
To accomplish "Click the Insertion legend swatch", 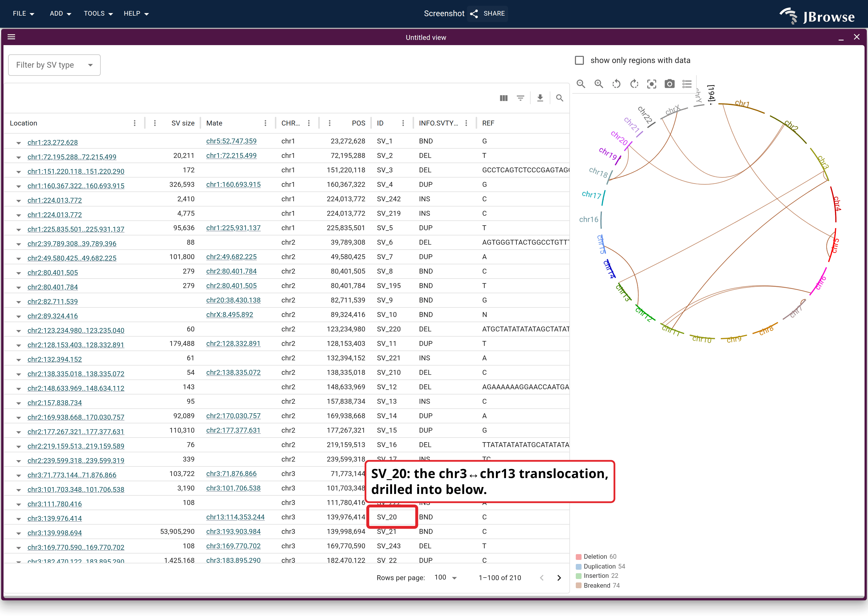I will click(579, 576).
